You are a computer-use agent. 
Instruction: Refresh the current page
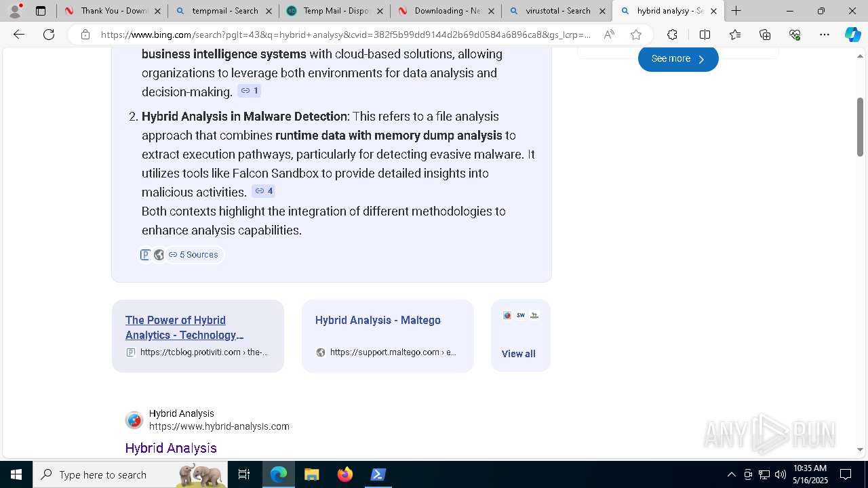(x=49, y=35)
